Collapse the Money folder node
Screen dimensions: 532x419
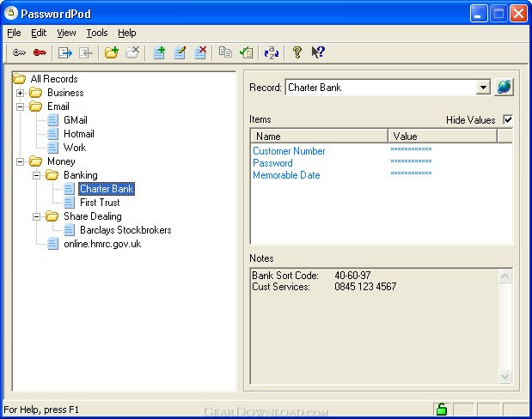tap(20, 161)
